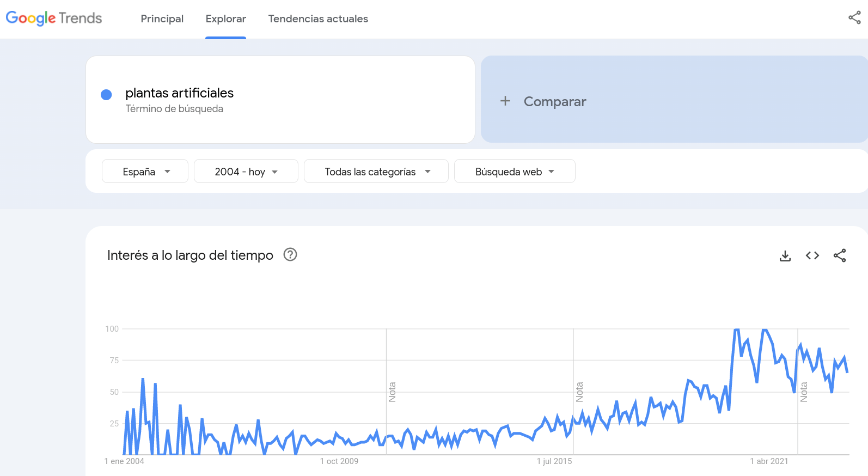Viewport: 868px width, 476px height.
Task: Expand the 2004 - hoy time range dropdown
Action: coord(246,172)
